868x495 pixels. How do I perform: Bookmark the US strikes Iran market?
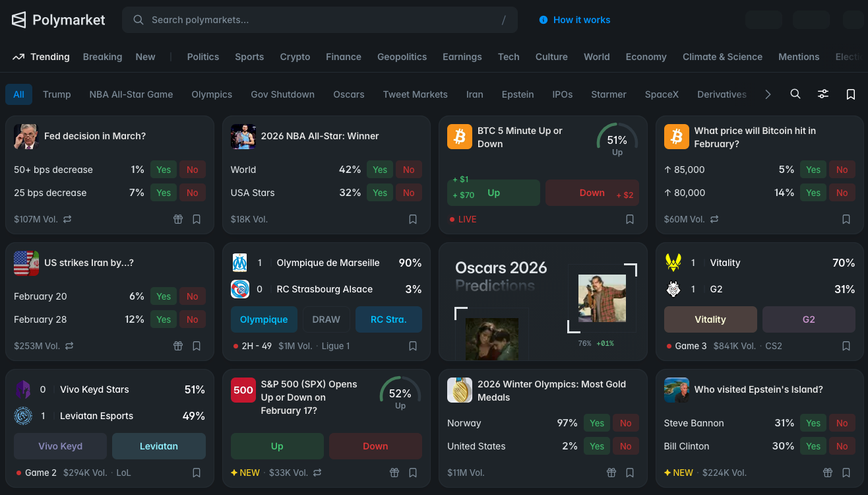coord(197,346)
